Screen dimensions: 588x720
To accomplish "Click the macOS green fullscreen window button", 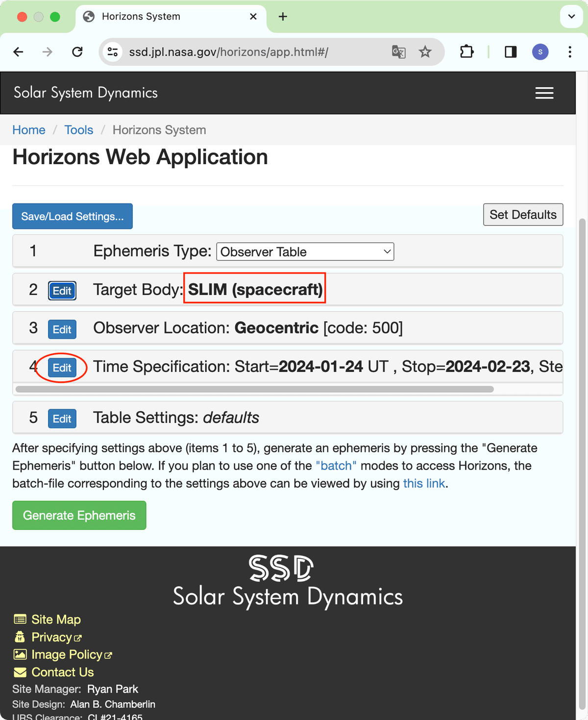I will (55, 17).
